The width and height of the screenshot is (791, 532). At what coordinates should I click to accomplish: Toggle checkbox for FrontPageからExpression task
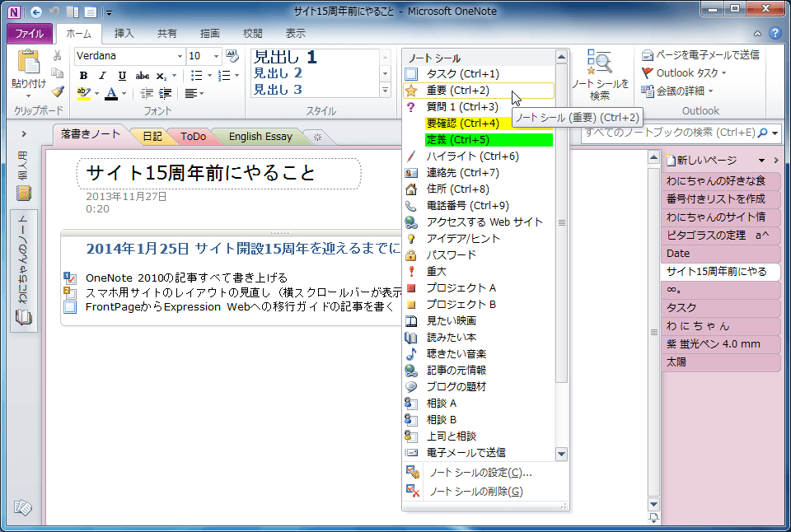tap(70, 306)
